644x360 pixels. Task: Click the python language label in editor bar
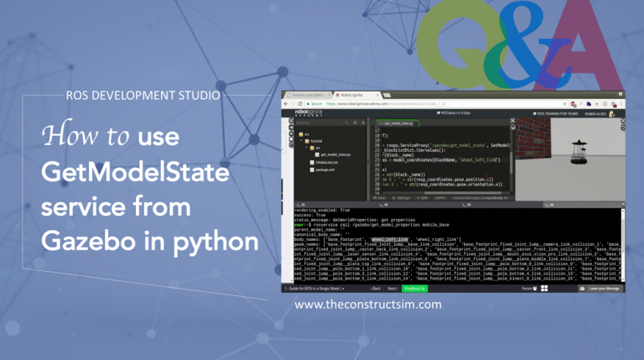click(x=440, y=198)
